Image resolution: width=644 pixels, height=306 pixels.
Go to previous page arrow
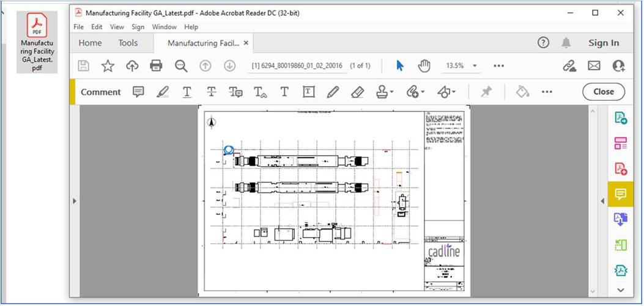click(205, 65)
